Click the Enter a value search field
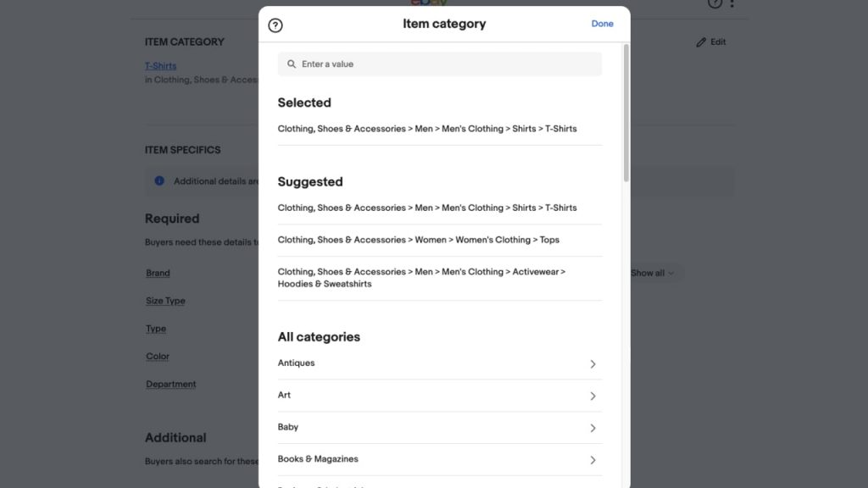This screenshot has height=488, width=868. [x=440, y=64]
